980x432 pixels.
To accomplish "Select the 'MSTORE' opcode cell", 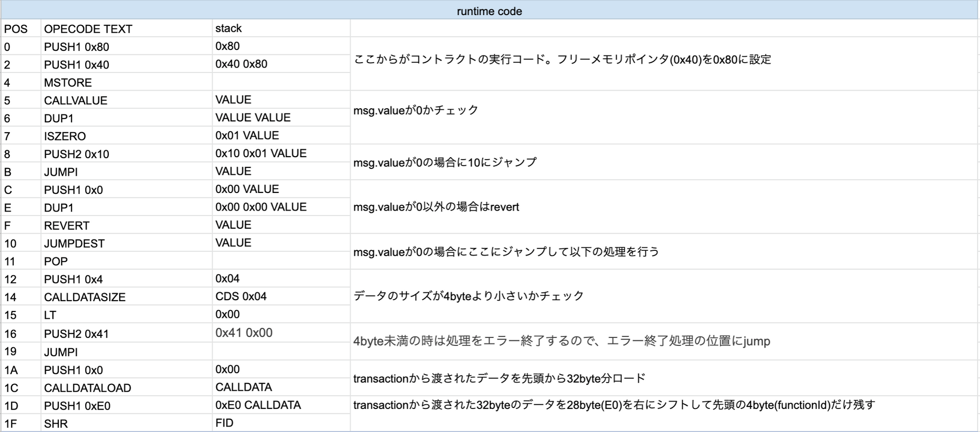I will [127, 82].
